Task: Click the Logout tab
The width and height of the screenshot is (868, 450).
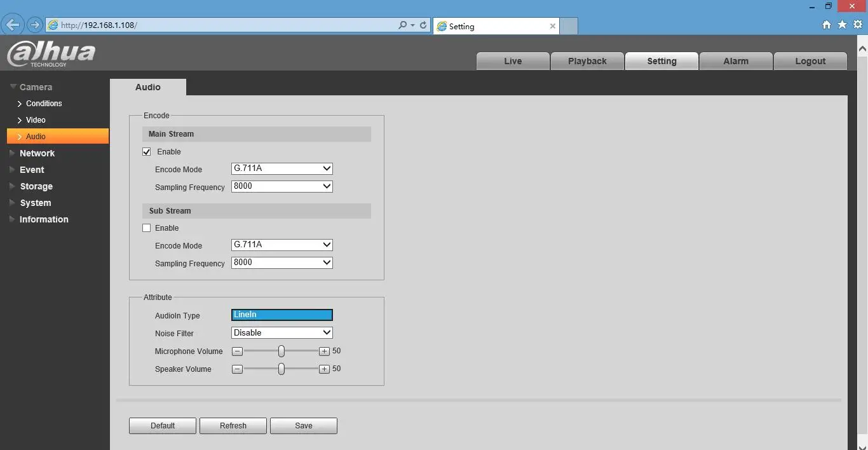Action: [810, 61]
